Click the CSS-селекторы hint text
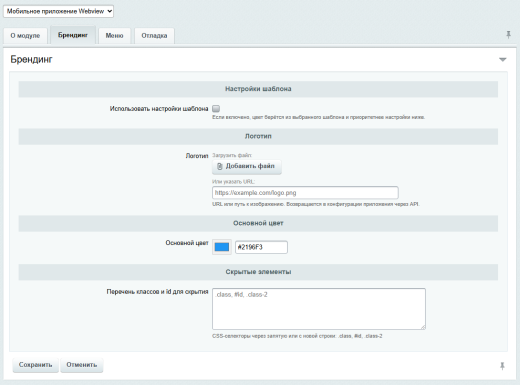 (x=297, y=336)
